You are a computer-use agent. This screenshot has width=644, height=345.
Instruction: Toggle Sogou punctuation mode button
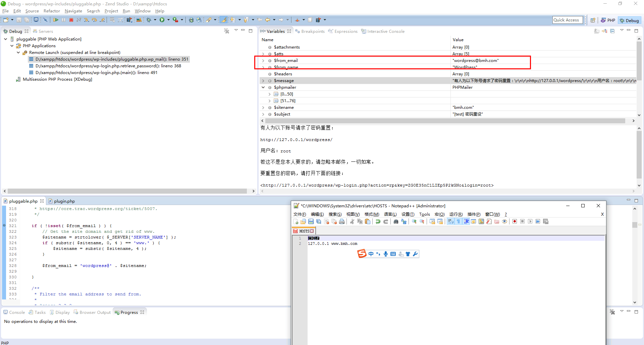378,254
